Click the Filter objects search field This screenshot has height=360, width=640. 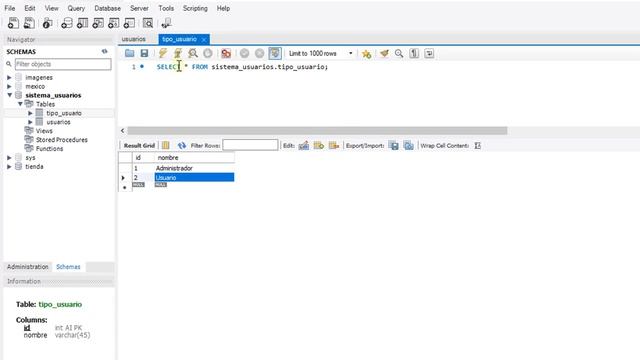pos(63,64)
